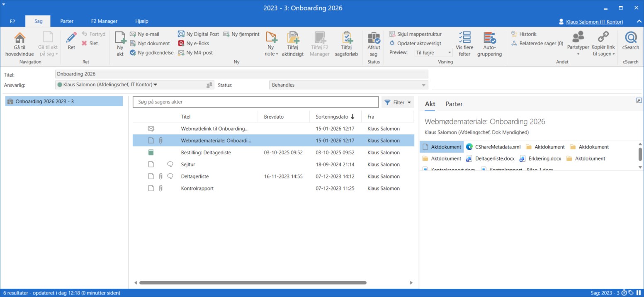Click the Gå til hovedvindue home icon

19,39
